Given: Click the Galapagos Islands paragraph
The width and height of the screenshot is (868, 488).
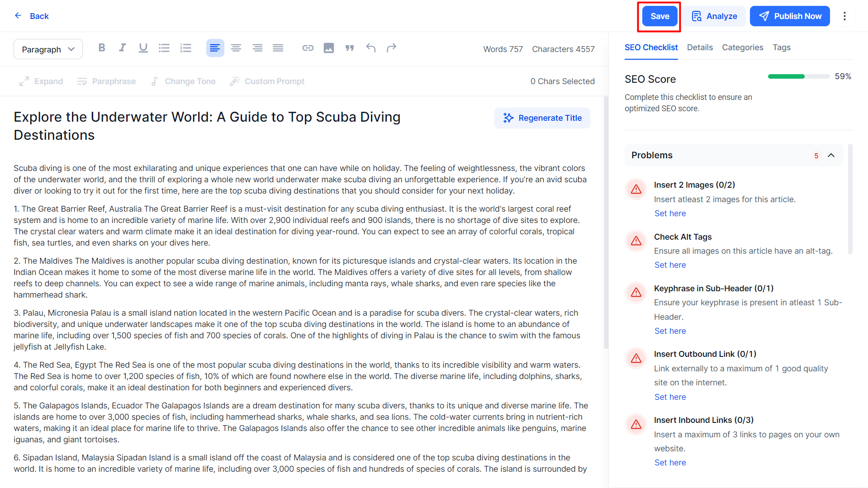Looking at the screenshot, I should (301, 422).
